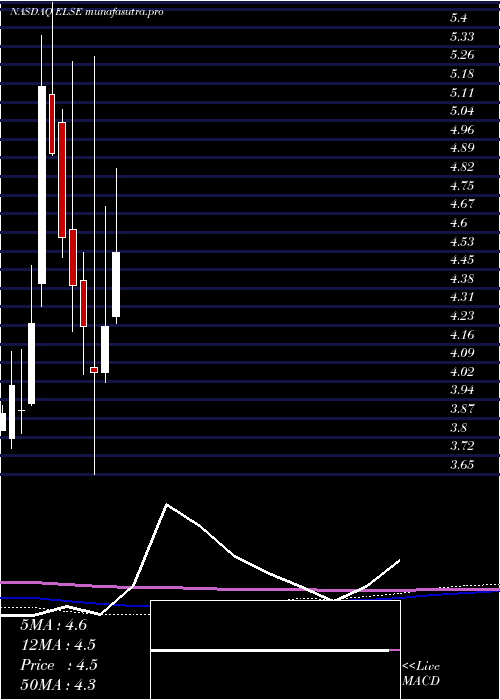
Task: Click the 4.96 price axis label
Action: pyautogui.click(x=462, y=130)
